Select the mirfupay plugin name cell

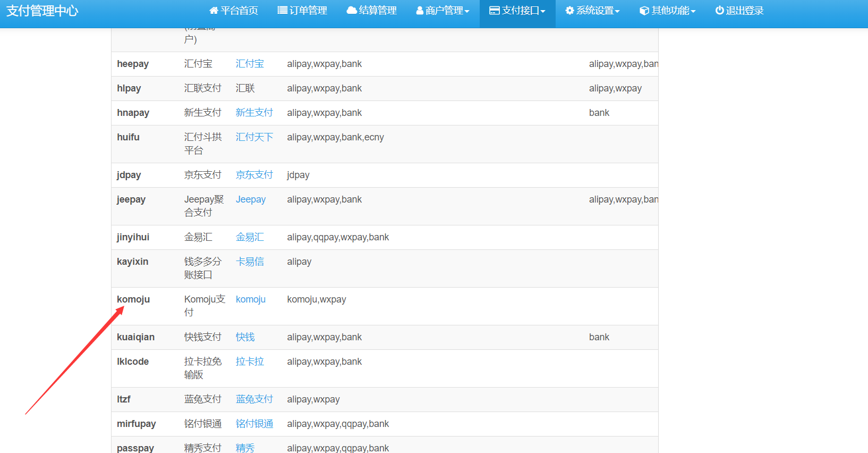pyautogui.click(x=137, y=424)
